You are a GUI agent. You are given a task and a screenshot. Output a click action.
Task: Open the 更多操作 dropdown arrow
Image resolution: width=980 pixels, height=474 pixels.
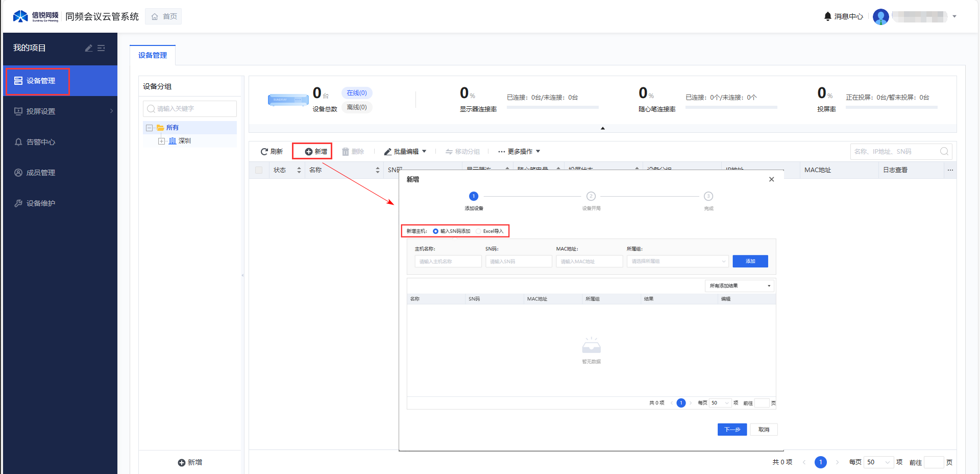[538, 152]
